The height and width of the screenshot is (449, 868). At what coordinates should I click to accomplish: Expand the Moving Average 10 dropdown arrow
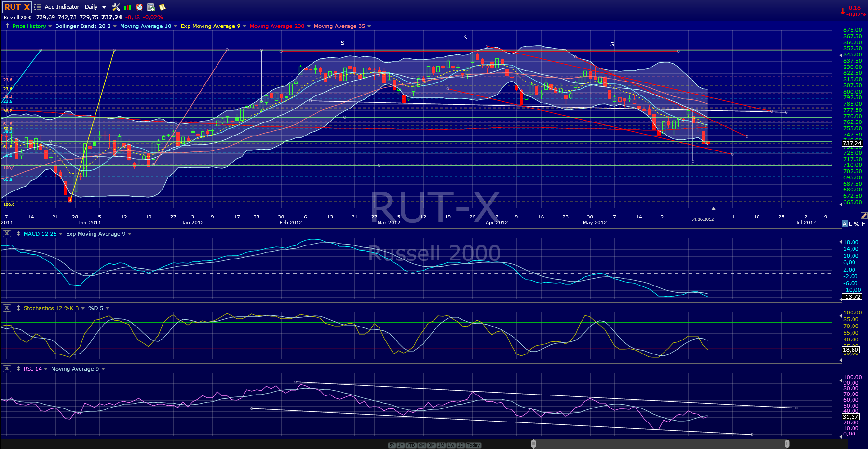tap(176, 27)
